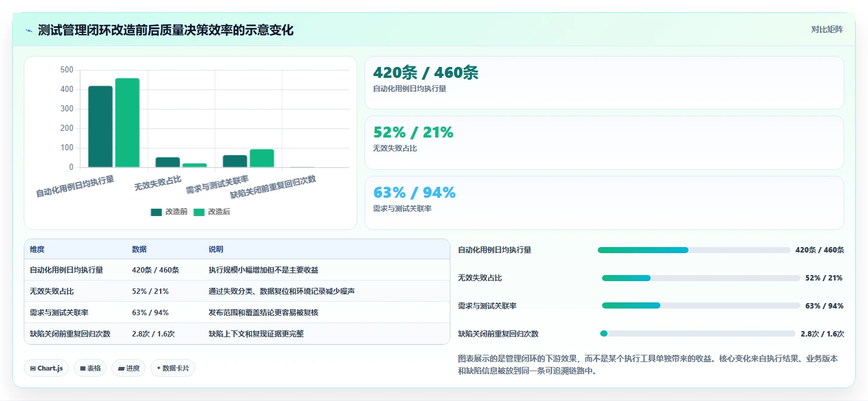
Task: Click the 自动化用例日均执行量 progress bar
Action: click(x=694, y=250)
